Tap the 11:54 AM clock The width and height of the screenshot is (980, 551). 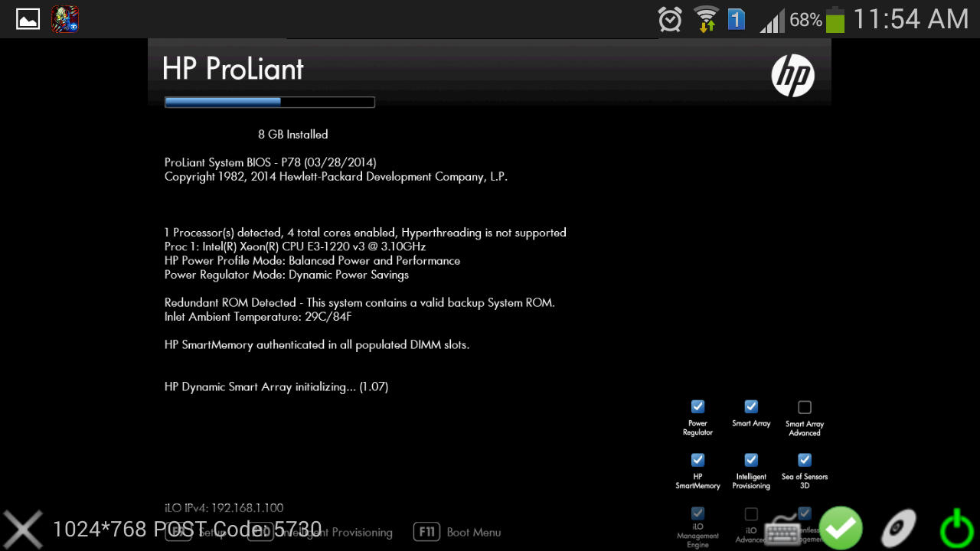[x=911, y=19]
